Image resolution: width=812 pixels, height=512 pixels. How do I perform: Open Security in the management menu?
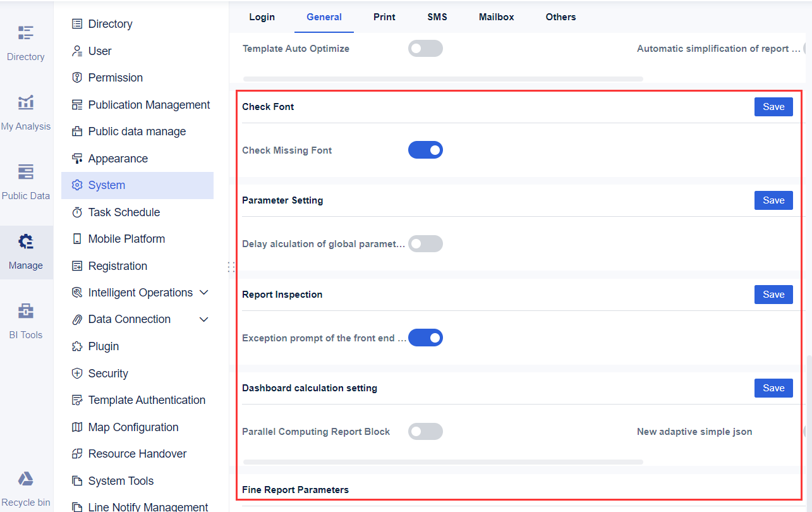click(x=107, y=374)
